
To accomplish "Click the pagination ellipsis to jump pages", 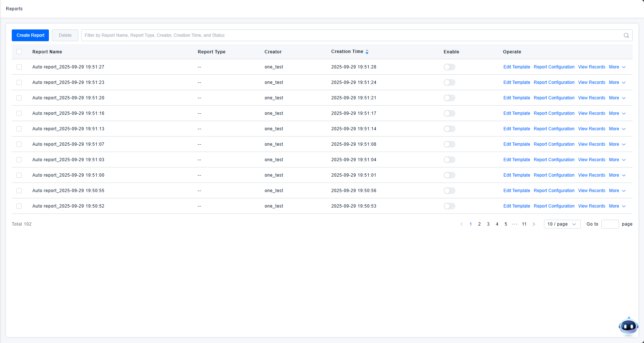I will (x=515, y=224).
